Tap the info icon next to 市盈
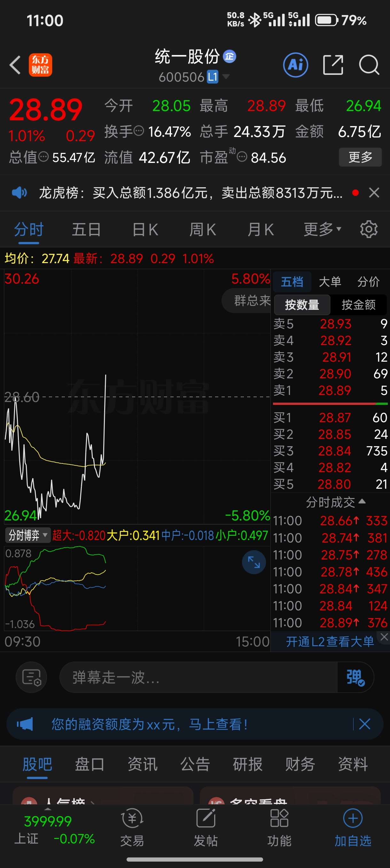Viewport: 390px width, 868px height. coord(242,157)
